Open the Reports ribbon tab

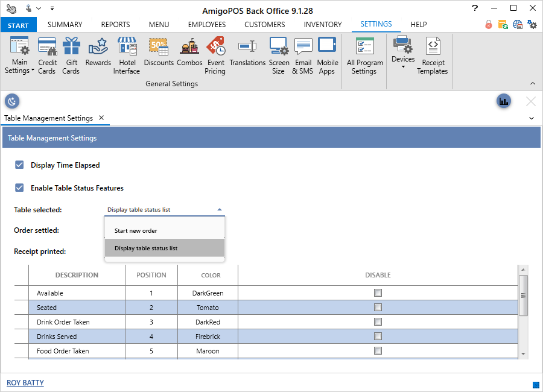point(115,25)
